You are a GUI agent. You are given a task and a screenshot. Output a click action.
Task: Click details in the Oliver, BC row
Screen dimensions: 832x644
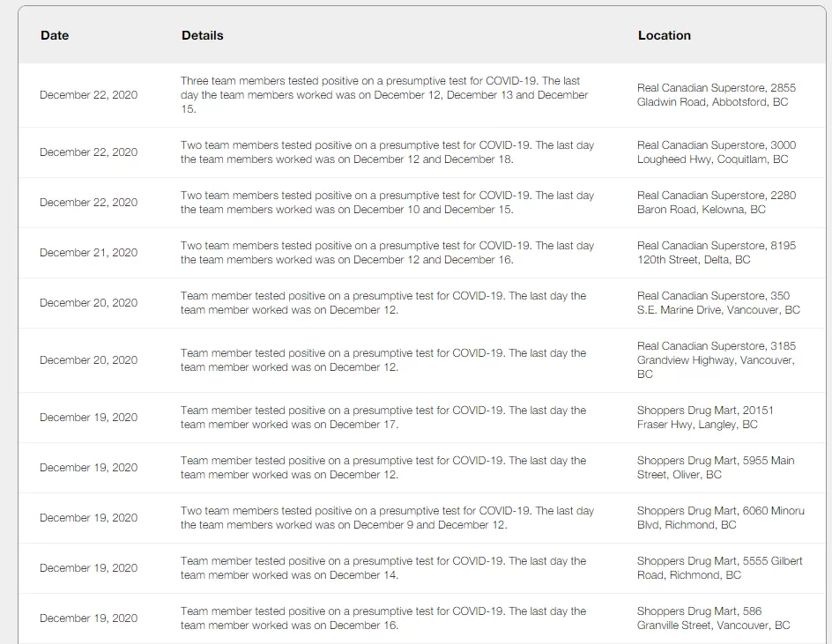click(x=383, y=467)
